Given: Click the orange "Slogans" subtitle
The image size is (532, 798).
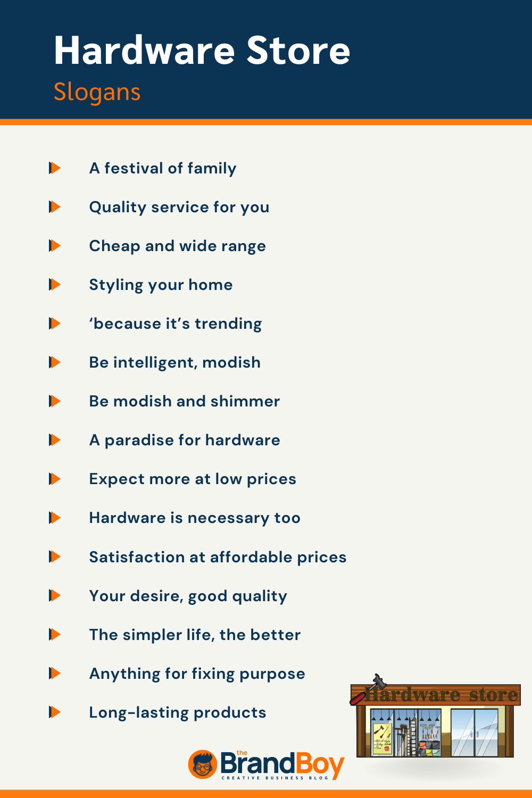Looking at the screenshot, I should tap(97, 92).
